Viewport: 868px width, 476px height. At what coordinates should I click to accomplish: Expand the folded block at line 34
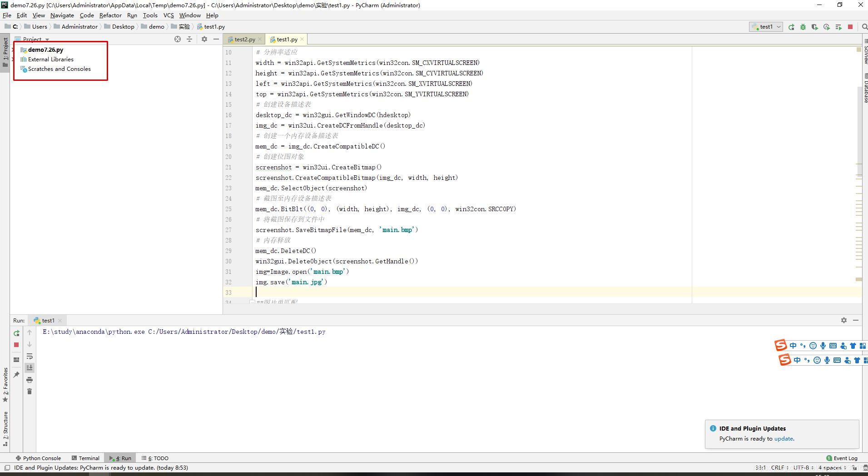(x=252, y=302)
